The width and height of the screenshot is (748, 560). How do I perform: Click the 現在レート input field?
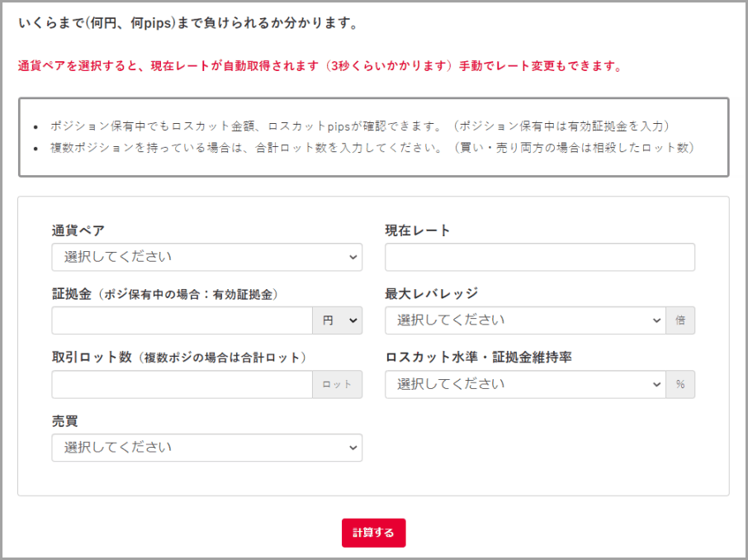point(539,257)
